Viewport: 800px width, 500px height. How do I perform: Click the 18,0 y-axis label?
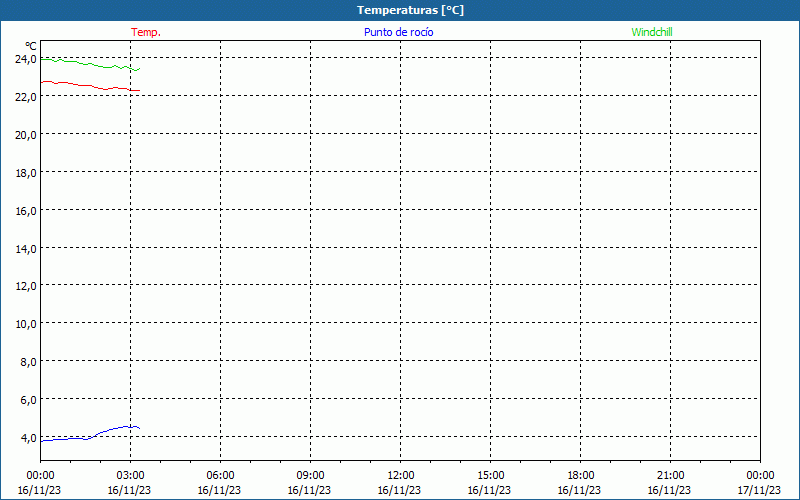pos(26,173)
